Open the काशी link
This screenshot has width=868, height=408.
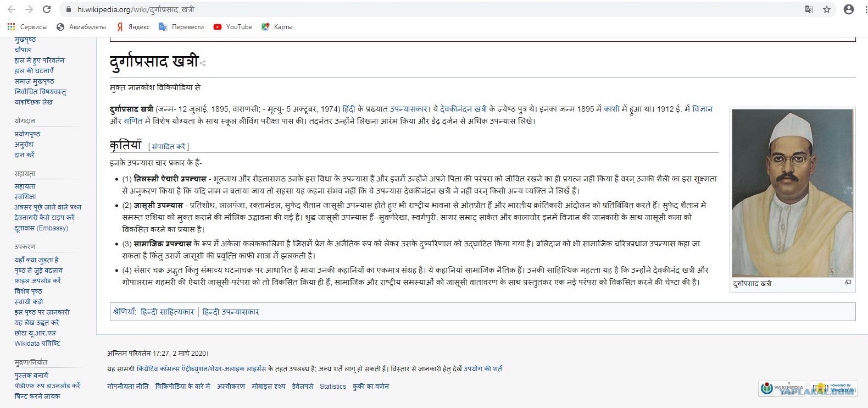611,109
